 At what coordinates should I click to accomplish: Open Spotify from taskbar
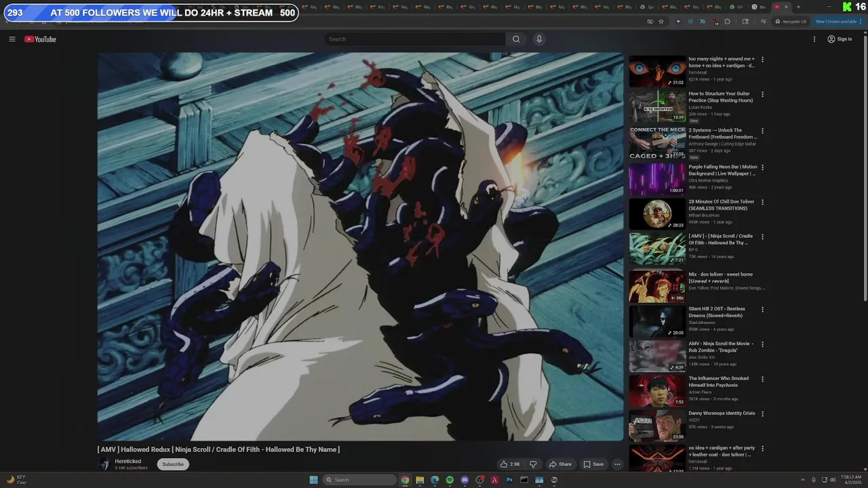coord(450,480)
